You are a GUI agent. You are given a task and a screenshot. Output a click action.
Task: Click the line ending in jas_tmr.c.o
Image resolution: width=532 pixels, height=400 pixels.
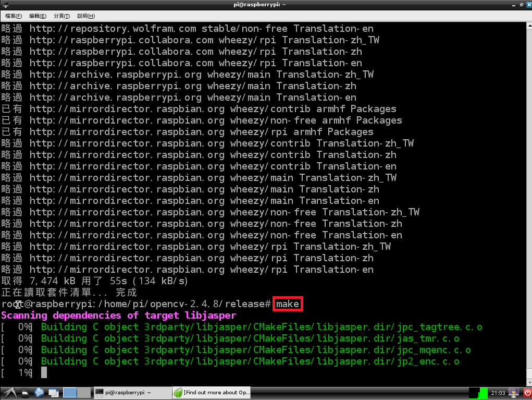point(230,338)
